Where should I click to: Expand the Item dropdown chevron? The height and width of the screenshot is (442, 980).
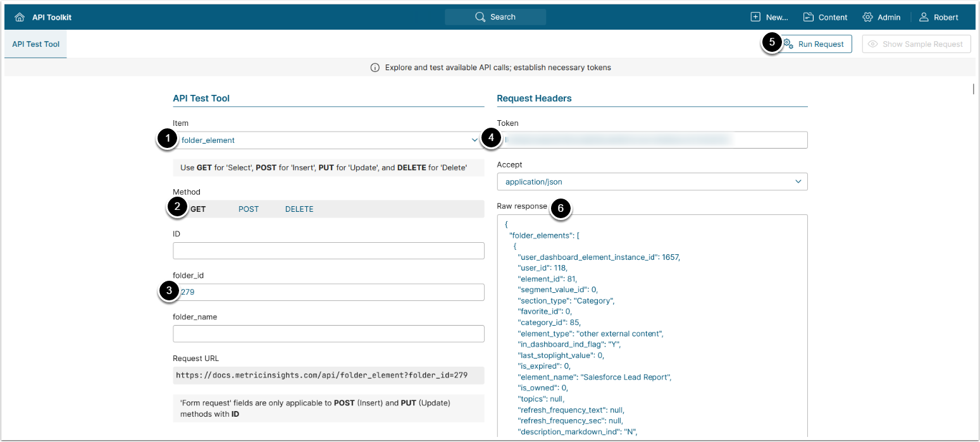474,140
